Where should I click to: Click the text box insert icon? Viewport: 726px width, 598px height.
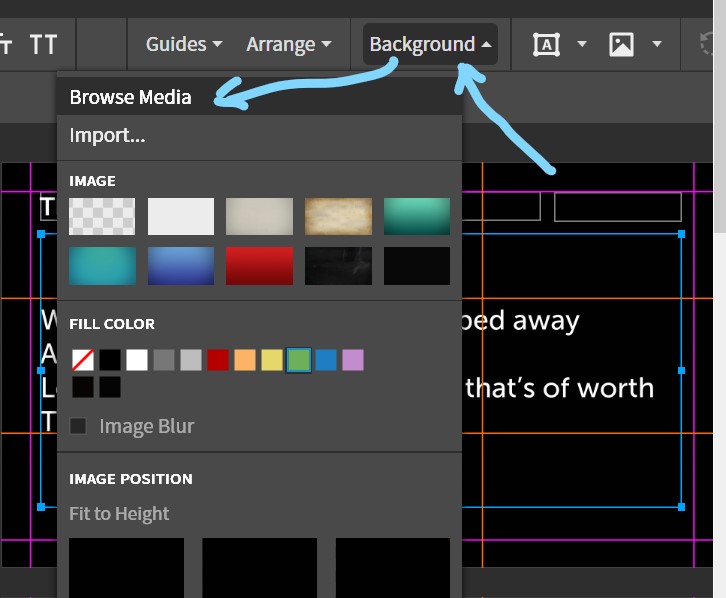click(546, 44)
